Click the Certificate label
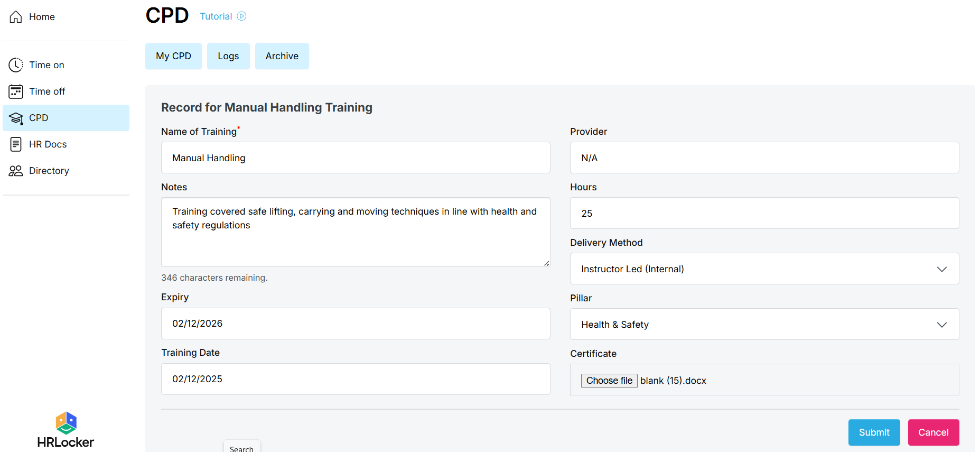Image resolution: width=980 pixels, height=452 pixels. click(593, 354)
